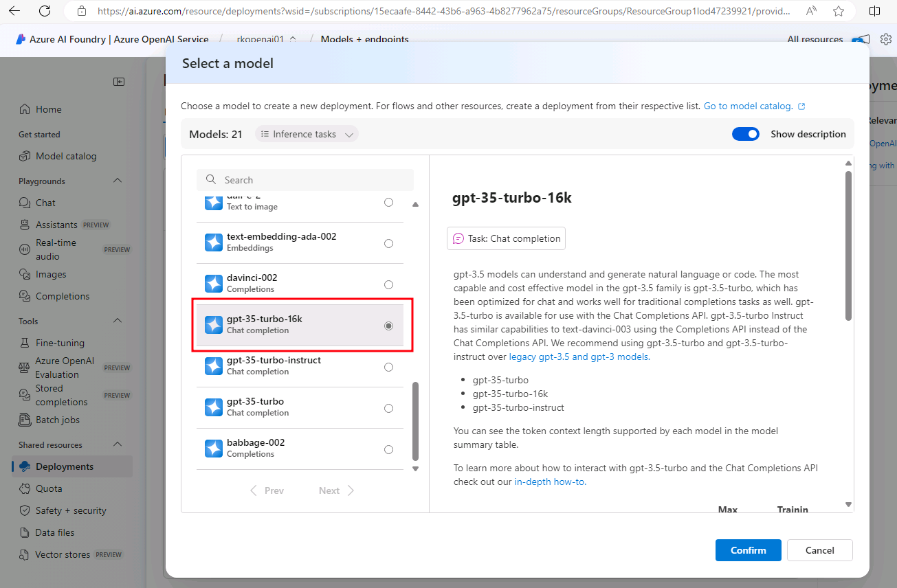The height and width of the screenshot is (588, 897).
Task: Select the text-embedding-ada-002 radio button
Action: 389,243
